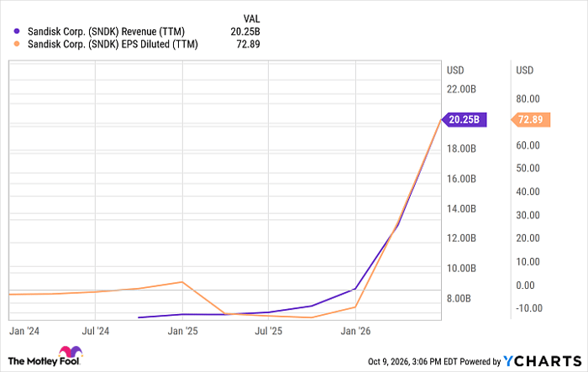Click the 30.00 EPS axis label

[528, 215]
